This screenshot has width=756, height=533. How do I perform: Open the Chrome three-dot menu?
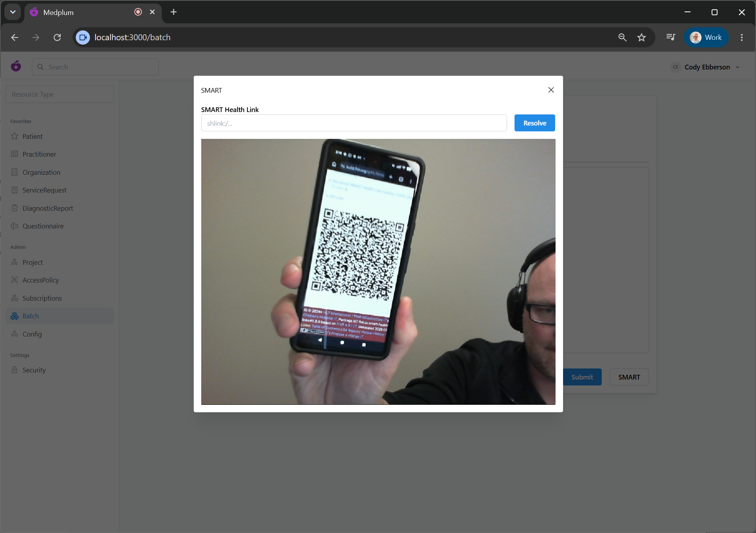point(742,37)
